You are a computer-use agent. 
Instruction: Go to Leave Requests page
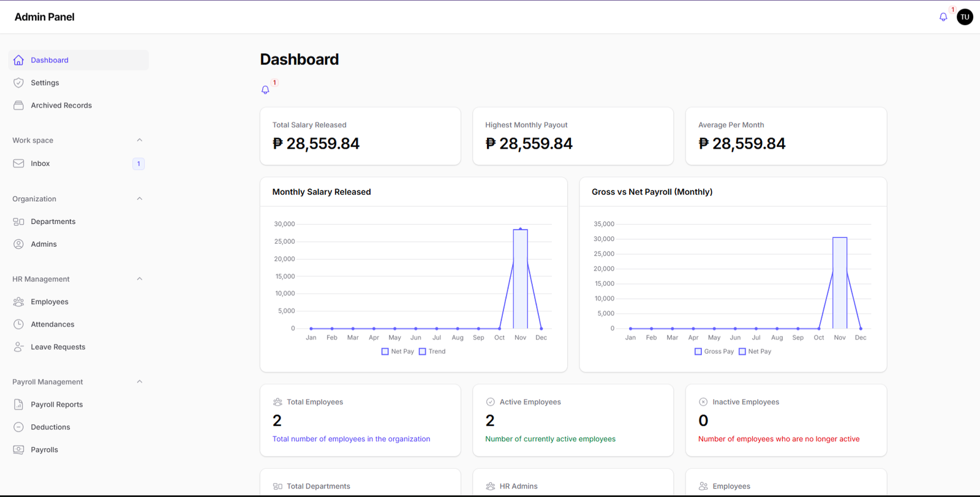[58, 347]
